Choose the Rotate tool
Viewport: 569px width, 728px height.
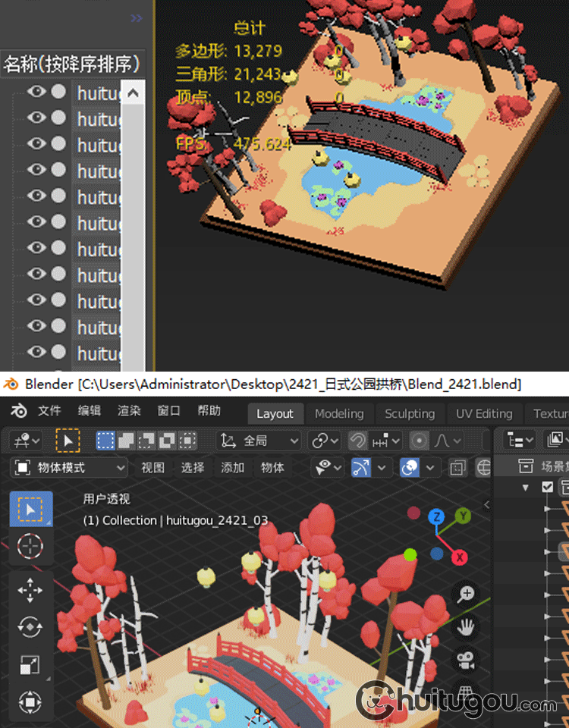coord(30,627)
